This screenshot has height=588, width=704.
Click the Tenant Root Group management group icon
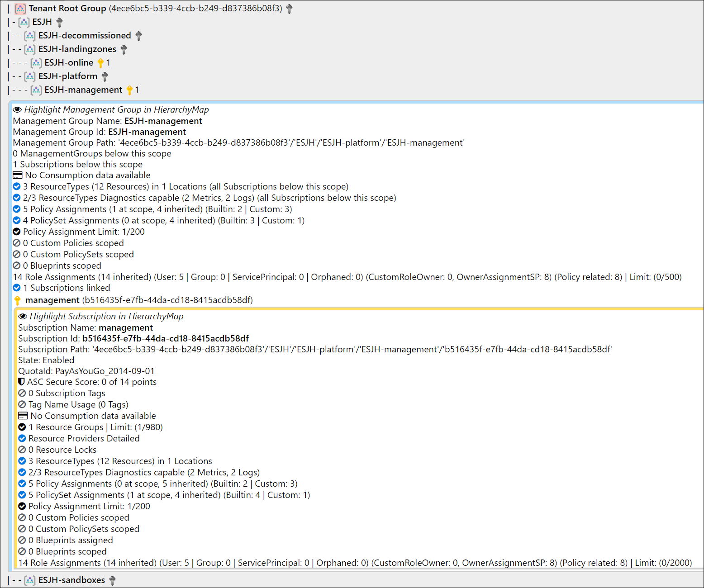(20, 9)
